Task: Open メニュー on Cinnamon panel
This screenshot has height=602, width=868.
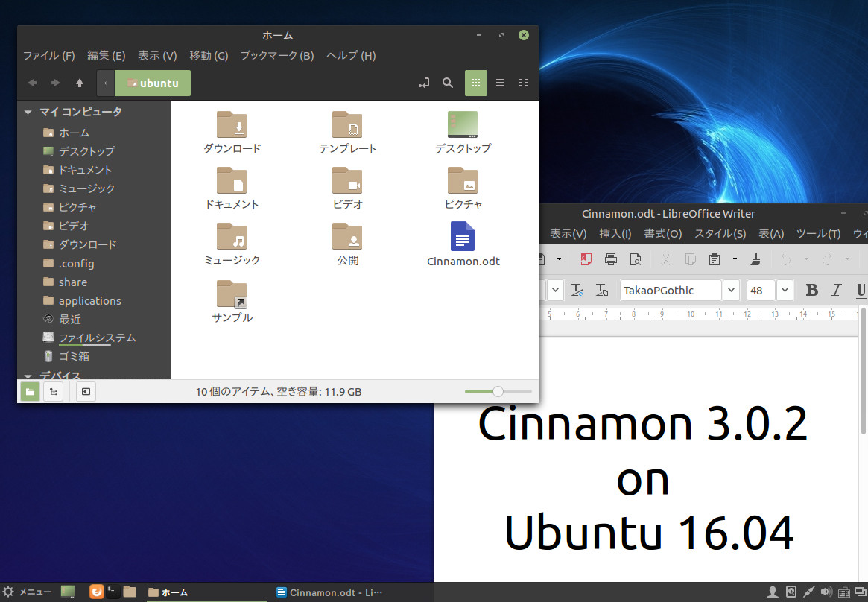Action: (x=27, y=592)
